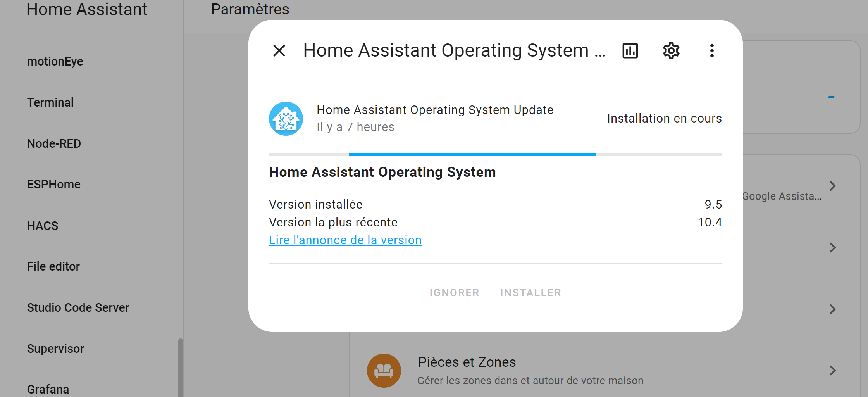Go to Paramètres page header
Image resolution: width=868 pixels, height=397 pixels.
coord(250,9)
